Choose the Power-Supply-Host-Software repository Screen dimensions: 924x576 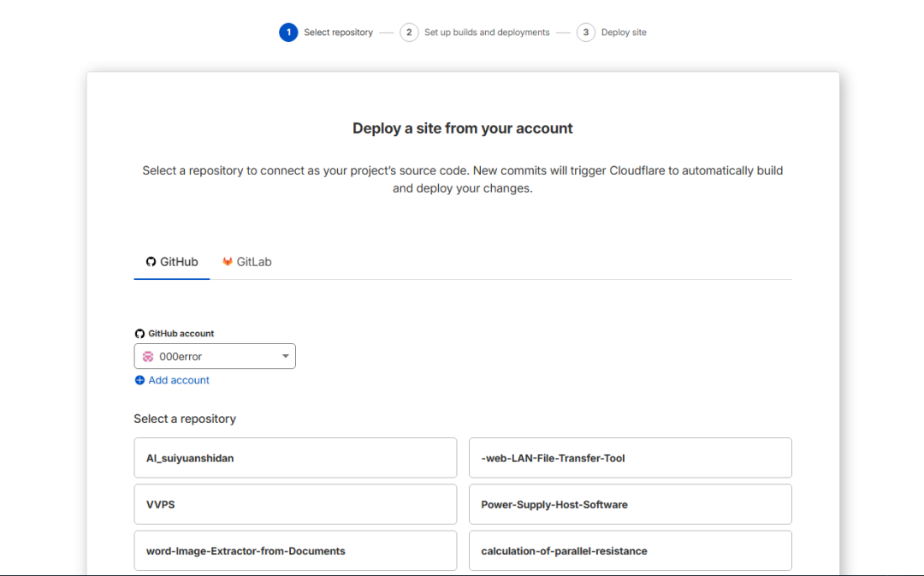pyautogui.click(x=630, y=504)
